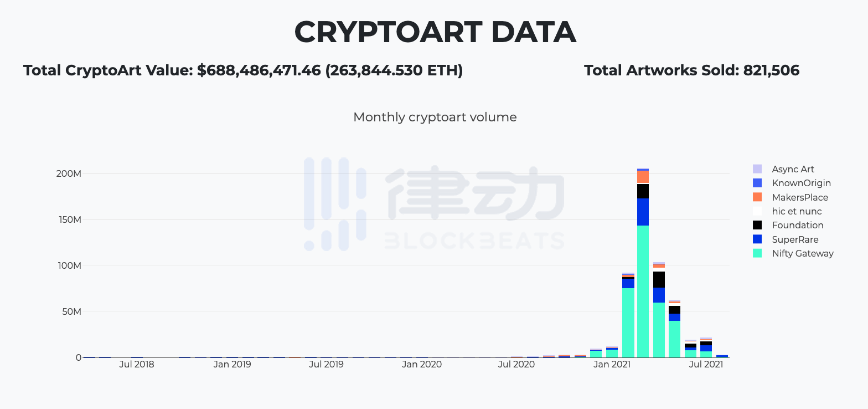868x409 pixels.
Task: Click the Async Art legend color swatch
Action: tap(757, 169)
